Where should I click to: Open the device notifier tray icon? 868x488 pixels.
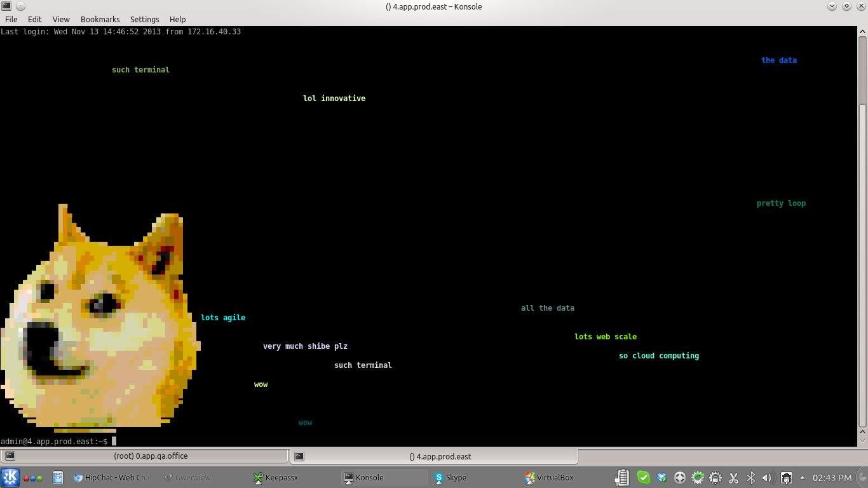[785, 477]
